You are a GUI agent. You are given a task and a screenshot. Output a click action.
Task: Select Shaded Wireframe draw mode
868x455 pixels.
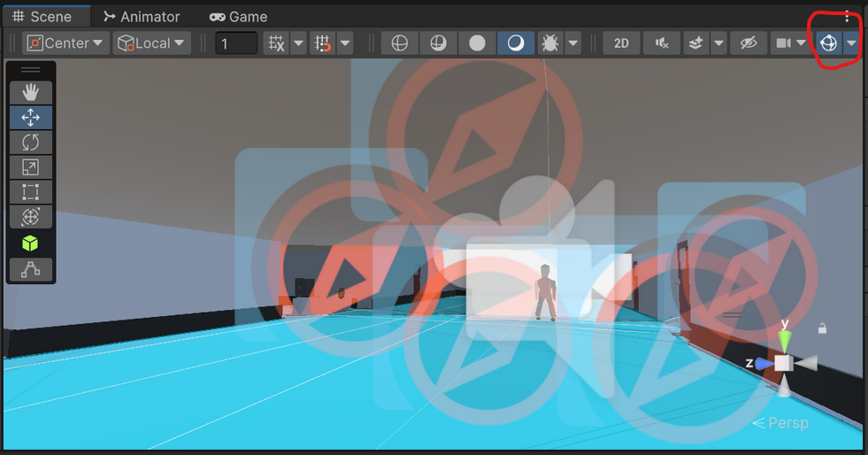pos(439,43)
